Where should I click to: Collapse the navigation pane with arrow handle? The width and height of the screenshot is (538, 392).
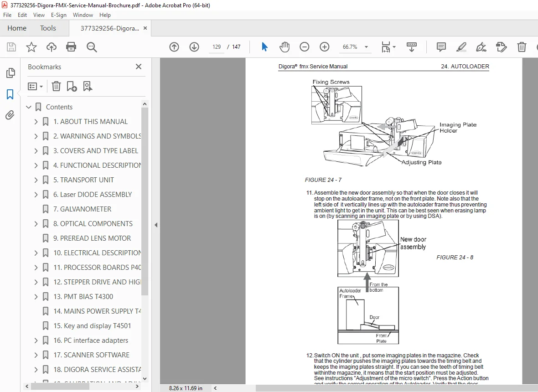[156, 225]
